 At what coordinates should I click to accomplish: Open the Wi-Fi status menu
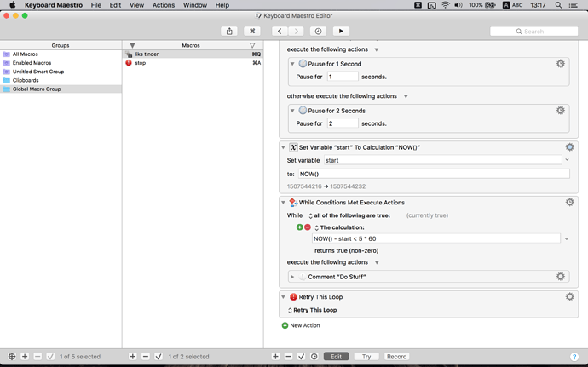[x=445, y=5]
